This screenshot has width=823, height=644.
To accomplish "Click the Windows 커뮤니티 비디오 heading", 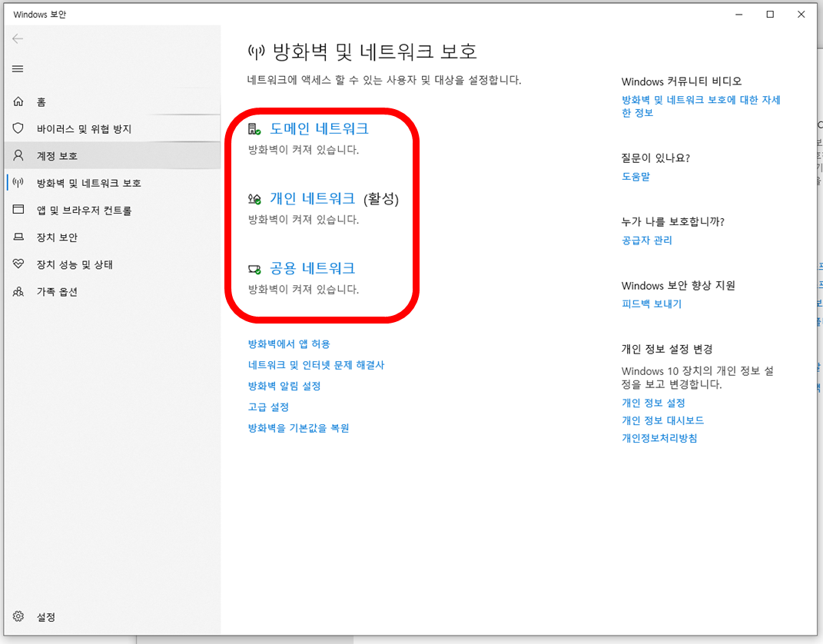I will [x=682, y=81].
